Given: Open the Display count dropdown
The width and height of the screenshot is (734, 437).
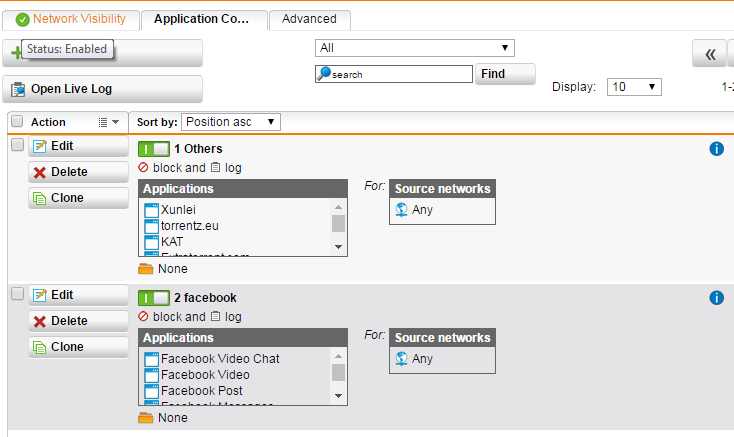Looking at the screenshot, I should point(634,87).
